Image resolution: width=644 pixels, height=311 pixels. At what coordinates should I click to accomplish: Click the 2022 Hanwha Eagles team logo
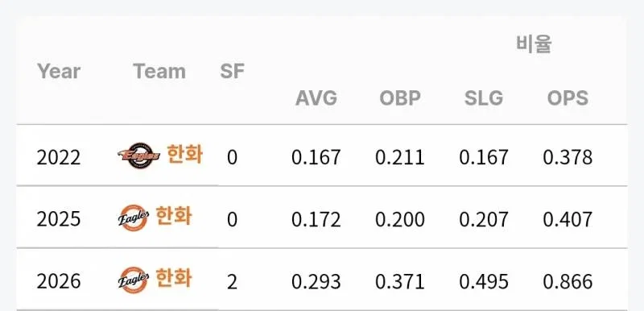(x=138, y=155)
